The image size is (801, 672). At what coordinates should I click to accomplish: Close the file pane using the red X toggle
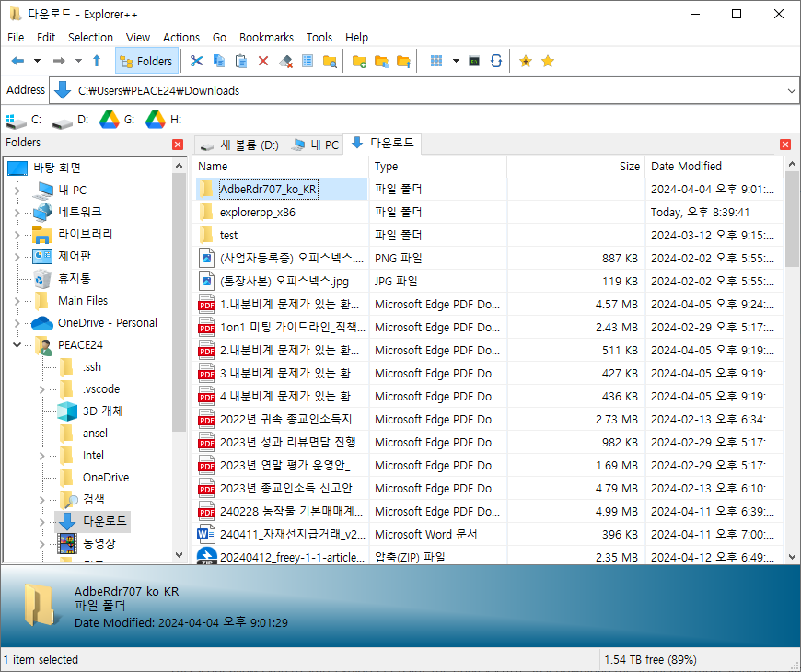coord(785,144)
